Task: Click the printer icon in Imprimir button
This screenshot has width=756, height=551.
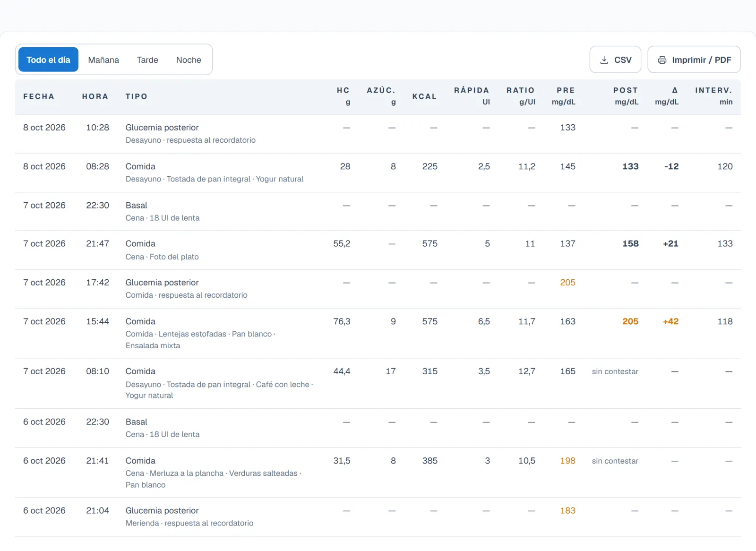Action: click(x=662, y=60)
